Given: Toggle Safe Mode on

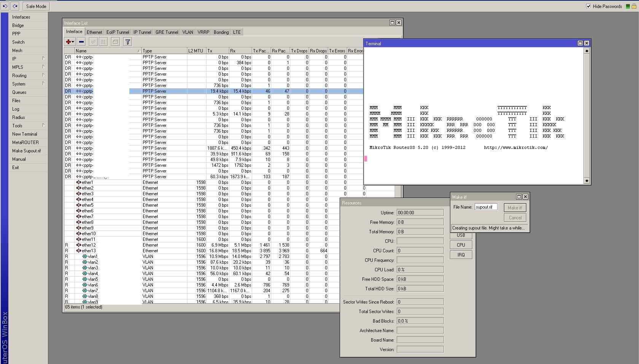Looking at the screenshot, I should [35, 6].
